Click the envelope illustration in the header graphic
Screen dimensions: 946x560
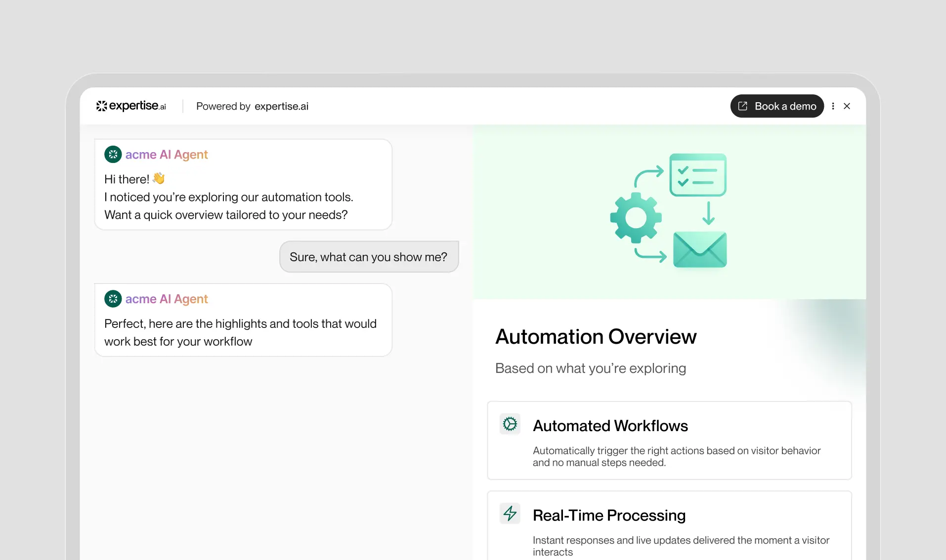[700, 249]
